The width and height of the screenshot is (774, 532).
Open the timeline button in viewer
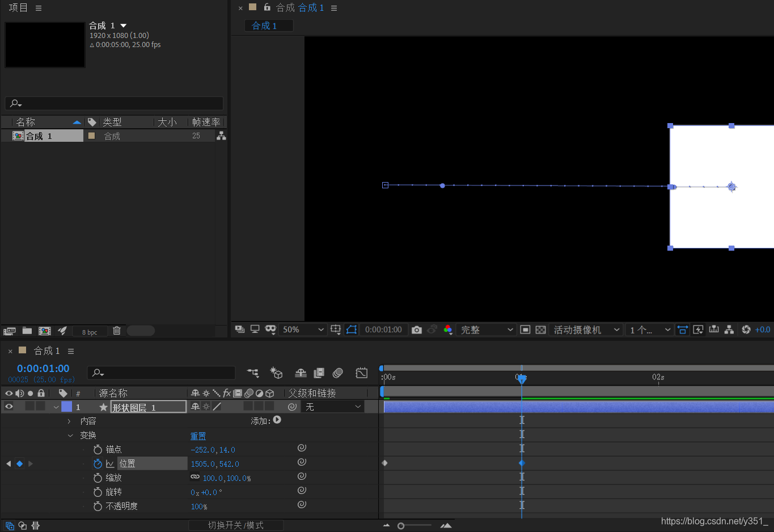click(714, 330)
